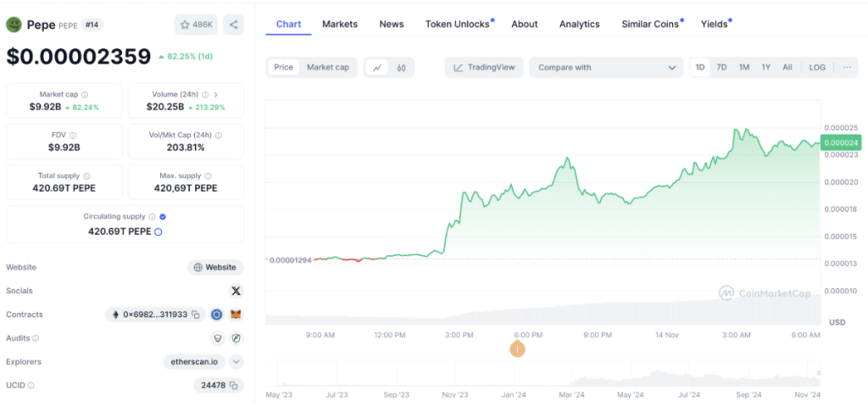Switch chart to Price view
This screenshot has height=412, width=868.
(x=283, y=67)
